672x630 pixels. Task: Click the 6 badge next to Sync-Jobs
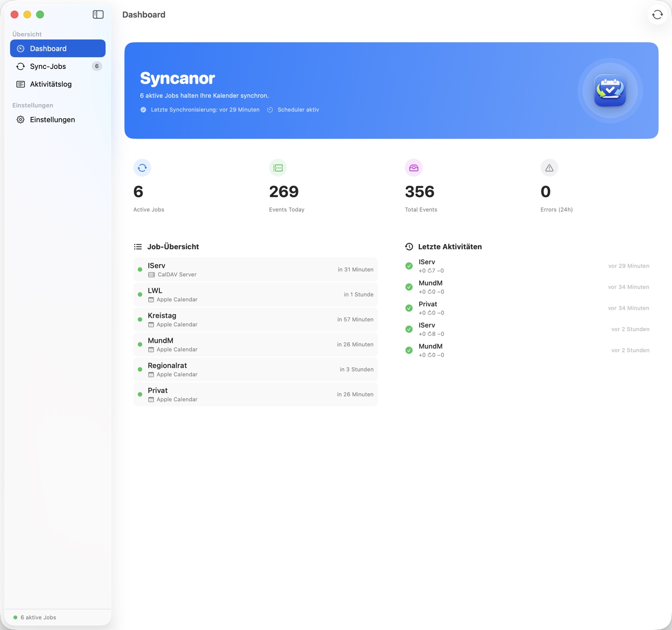pos(97,66)
